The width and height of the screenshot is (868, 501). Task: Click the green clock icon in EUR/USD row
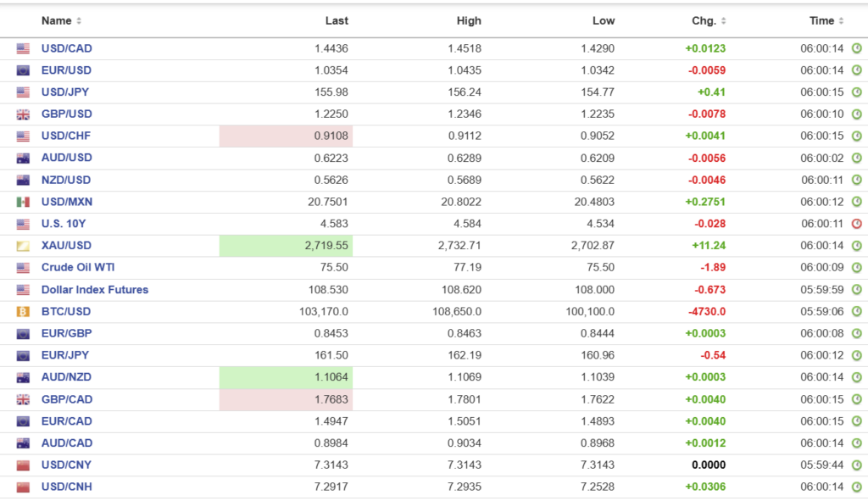click(x=856, y=70)
